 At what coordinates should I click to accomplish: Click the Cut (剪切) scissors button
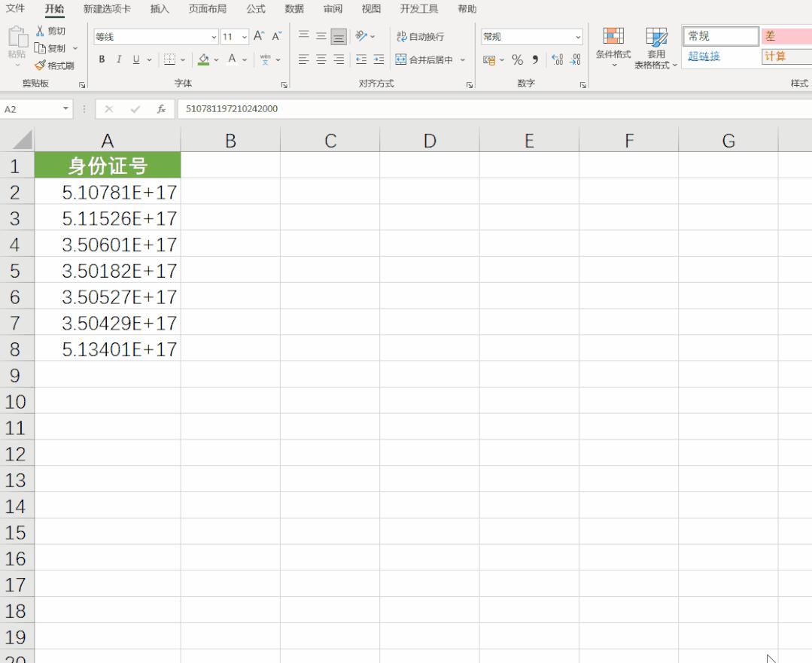point(50,31)
